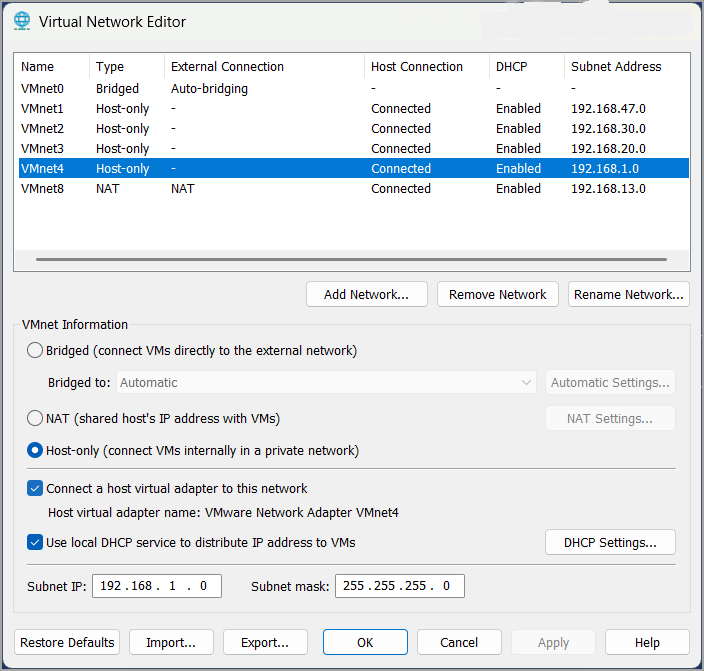
Task: Open the Bridged to Automatic dropdown
Action: coord(326,383)
